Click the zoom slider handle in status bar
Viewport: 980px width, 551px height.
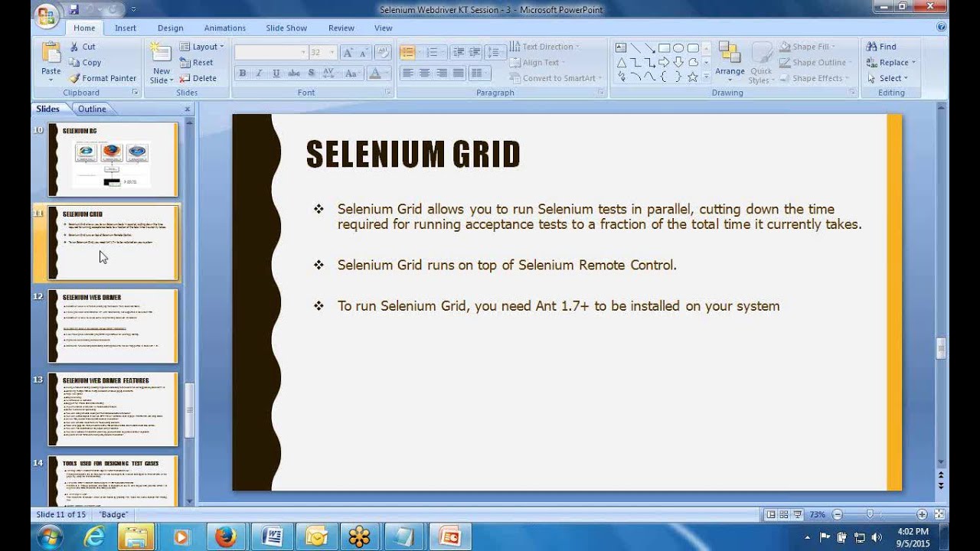pos(870,514)
